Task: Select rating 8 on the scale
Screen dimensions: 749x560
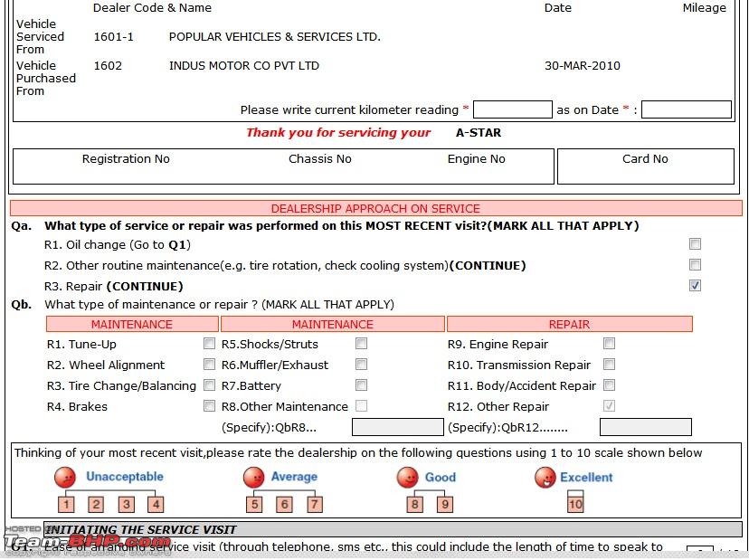Action: point(414,505)
